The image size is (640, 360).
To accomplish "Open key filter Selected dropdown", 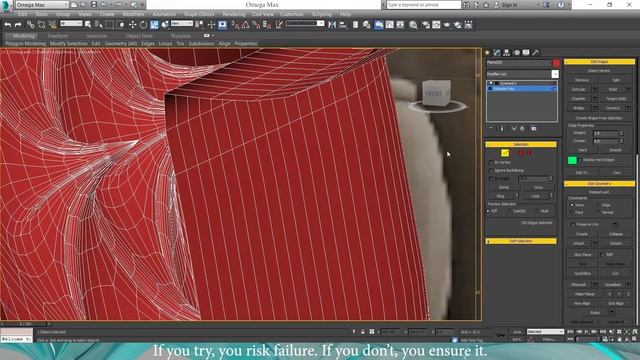I will point(545,331).
